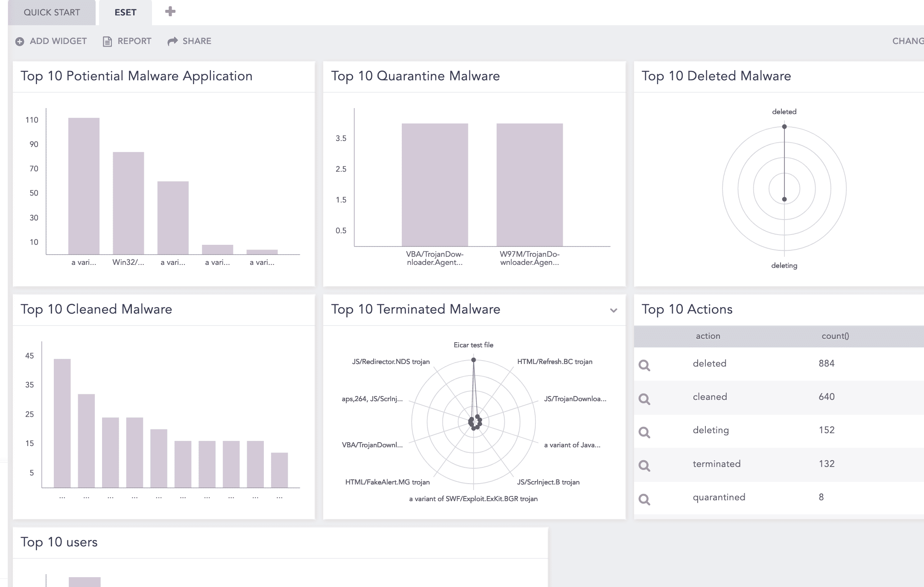The image size is (924, 587).
Task: Sort table by the action column header
Action: (x=708, y=336)
